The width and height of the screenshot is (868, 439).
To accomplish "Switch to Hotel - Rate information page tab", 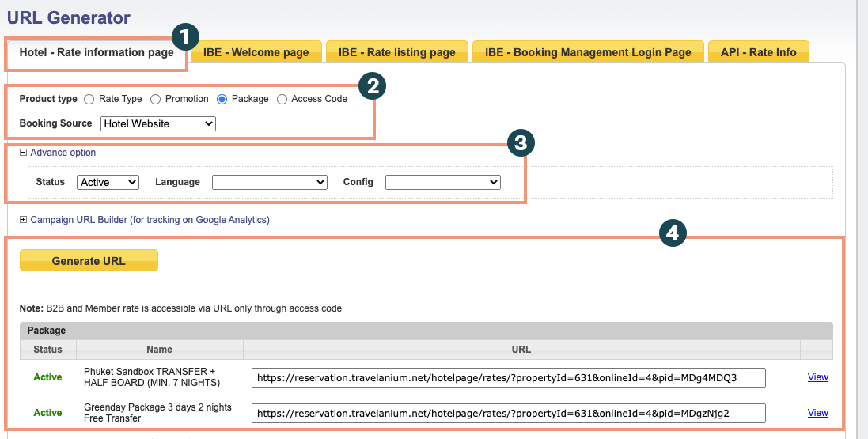I will (97, 53).
